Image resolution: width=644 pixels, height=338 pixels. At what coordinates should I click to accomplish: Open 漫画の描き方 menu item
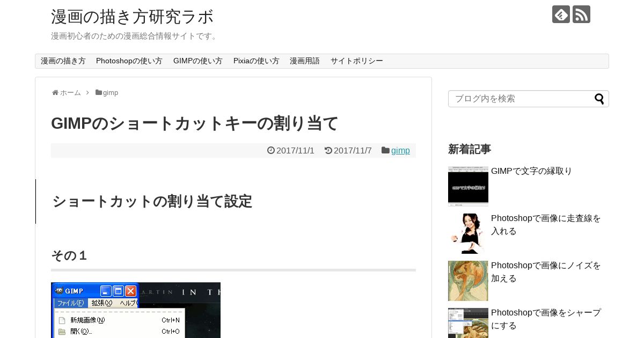pos(63,61)
